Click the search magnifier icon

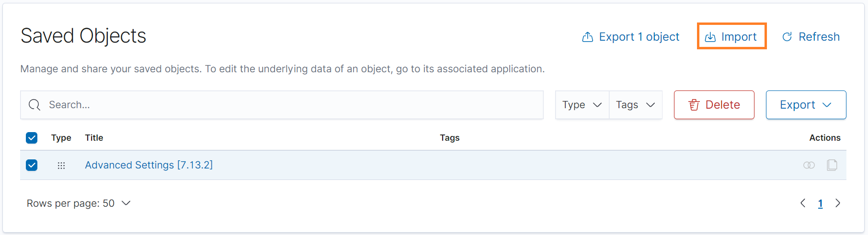coord(34,105)
